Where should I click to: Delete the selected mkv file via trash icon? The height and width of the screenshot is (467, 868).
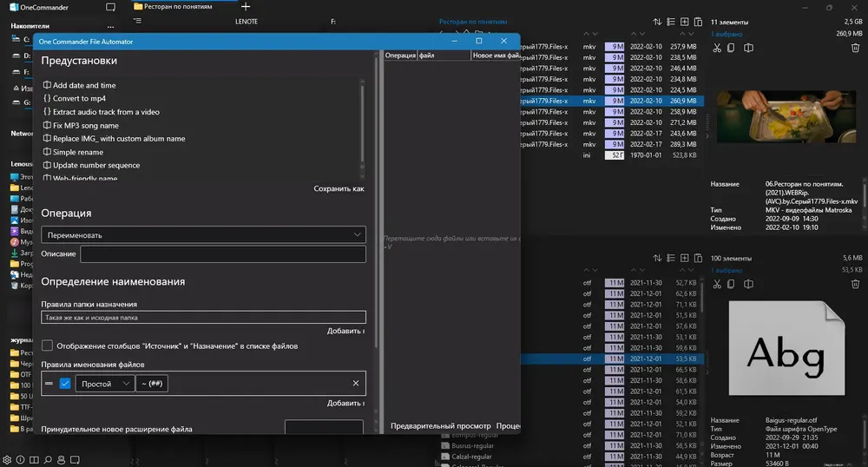[855, 48]
